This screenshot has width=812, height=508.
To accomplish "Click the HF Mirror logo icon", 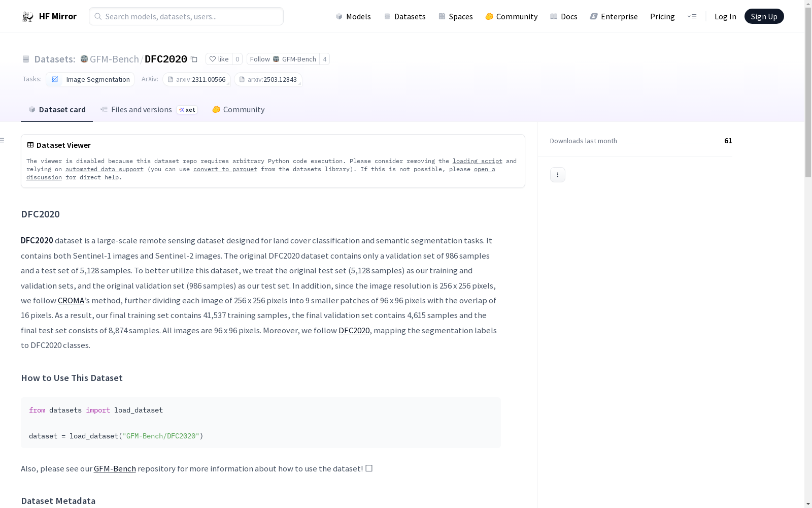I will [x=28, y=17].
